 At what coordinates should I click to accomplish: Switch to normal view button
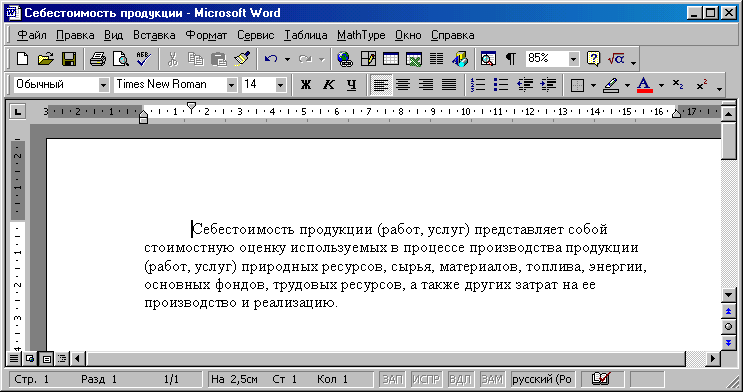(14, 359)
